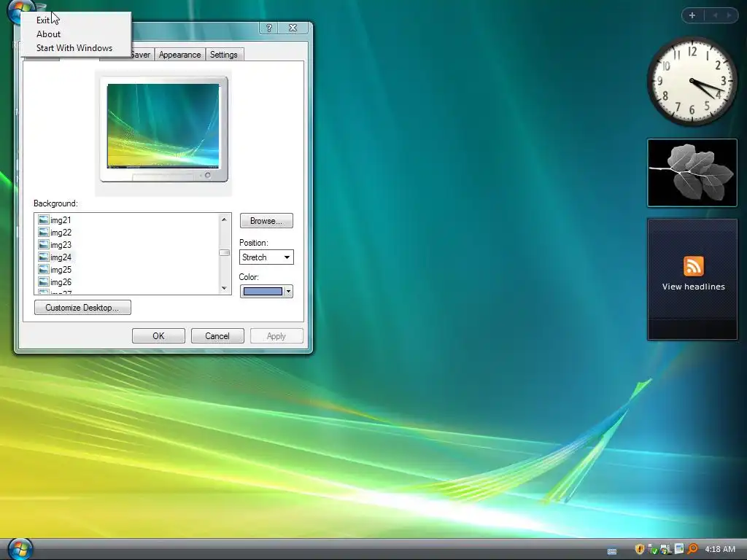The height and width of the screenshot is (560, 747).
Task: Select img22 in the background list
Action: pyautogui.click(x=61, y=232)
